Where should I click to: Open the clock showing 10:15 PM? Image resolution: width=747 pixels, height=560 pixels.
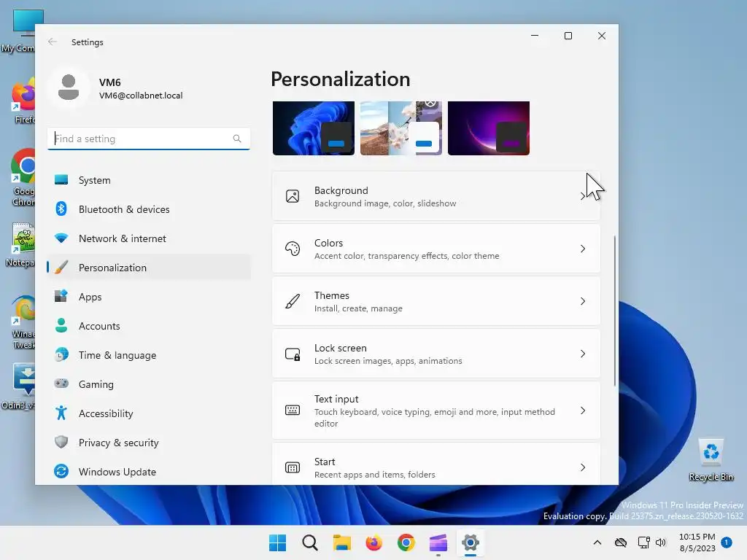[x=697, y=542]
